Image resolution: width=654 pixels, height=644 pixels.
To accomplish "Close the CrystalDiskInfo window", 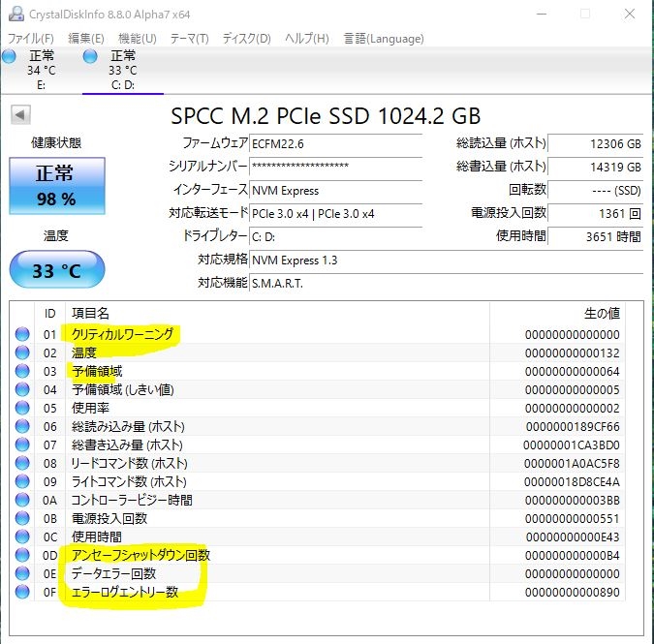I will [x=630, y=14].
